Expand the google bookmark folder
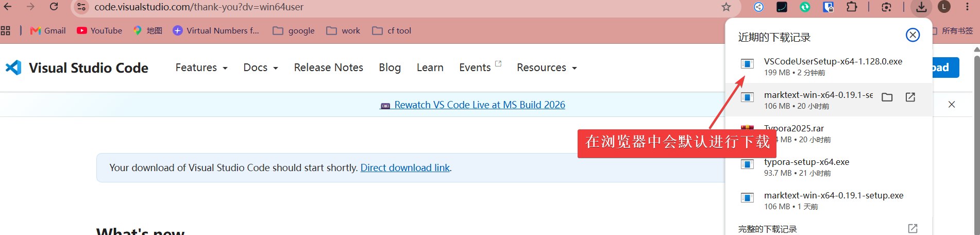Image resolution: width=980 pixels, height=235 pixels. pyautogui.click(x=294, y=30)
